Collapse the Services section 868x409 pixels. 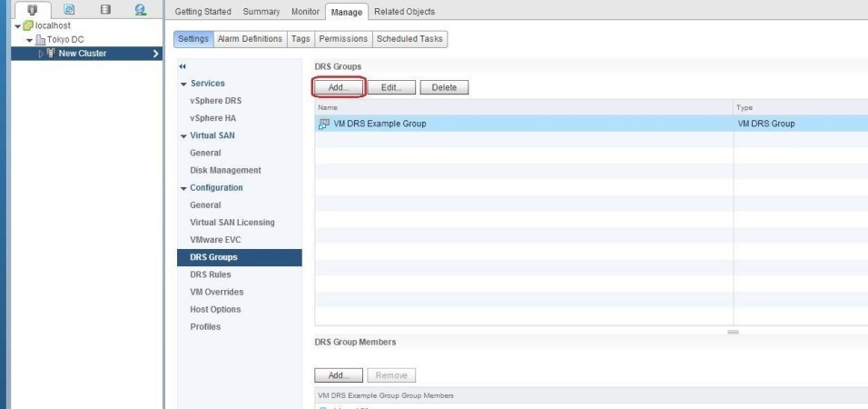tap(183, 85)
